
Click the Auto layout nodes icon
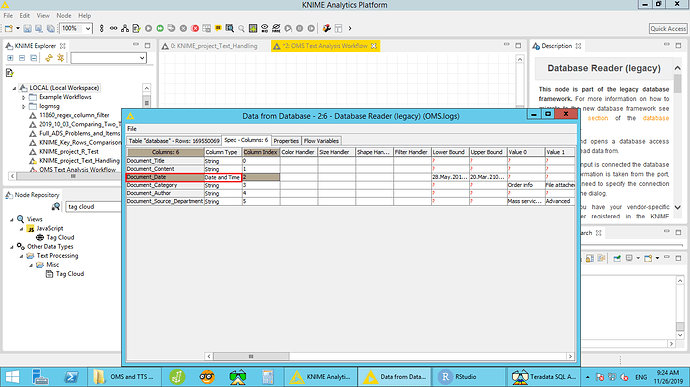point(125,28)
